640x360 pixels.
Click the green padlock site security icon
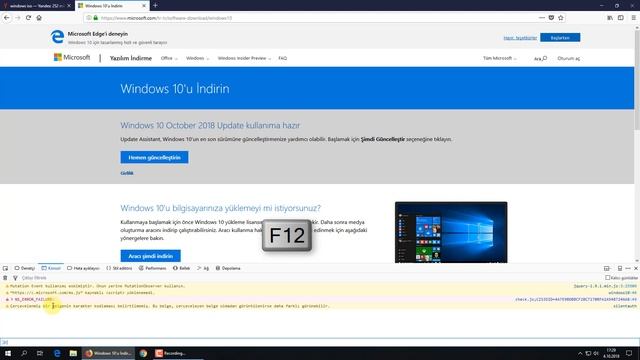(x=96, y=18)
